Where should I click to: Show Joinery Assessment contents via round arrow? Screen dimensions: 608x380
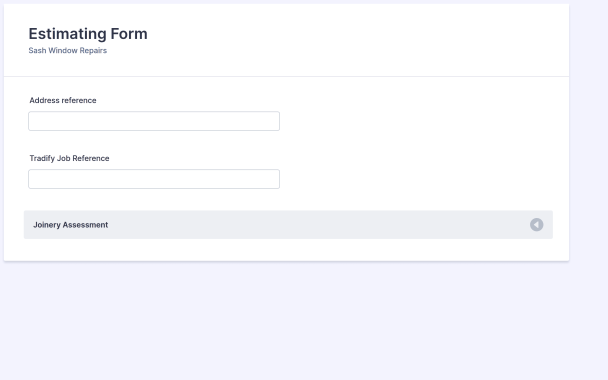(536, 225)
